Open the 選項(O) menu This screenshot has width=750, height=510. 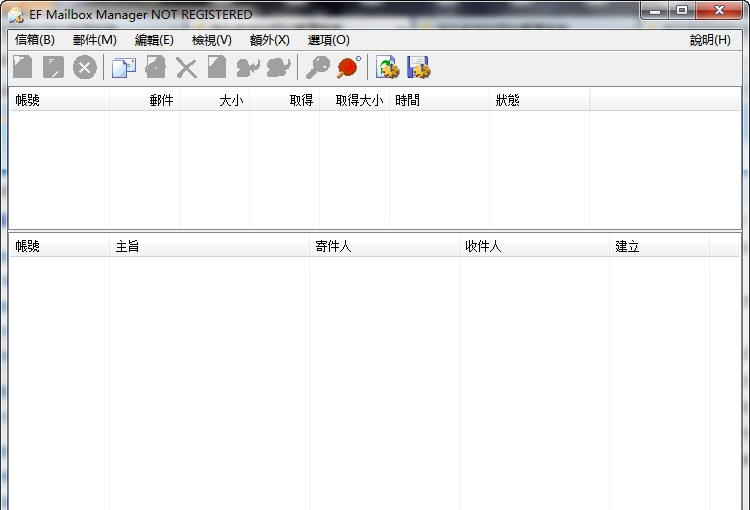click(x=329, y=40)
